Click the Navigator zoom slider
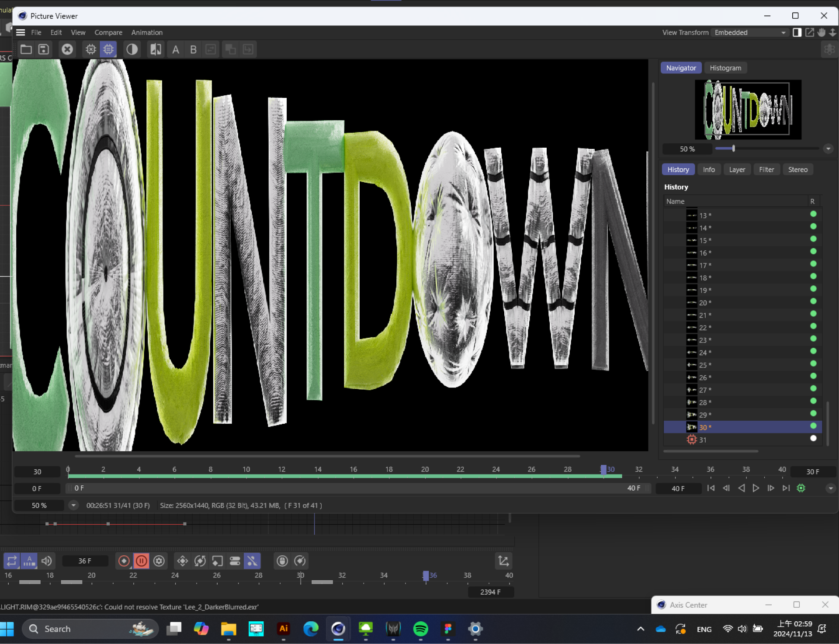 pyautogui.click(x=733, y=149)
